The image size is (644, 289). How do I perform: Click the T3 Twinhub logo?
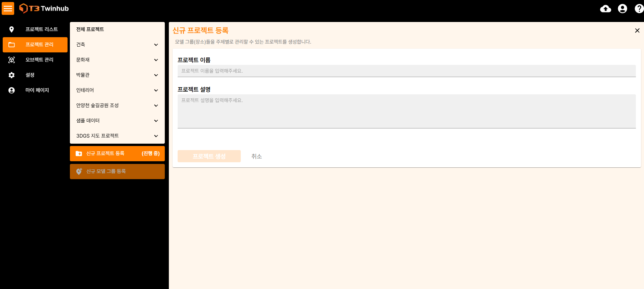click(x=44, y=8)
